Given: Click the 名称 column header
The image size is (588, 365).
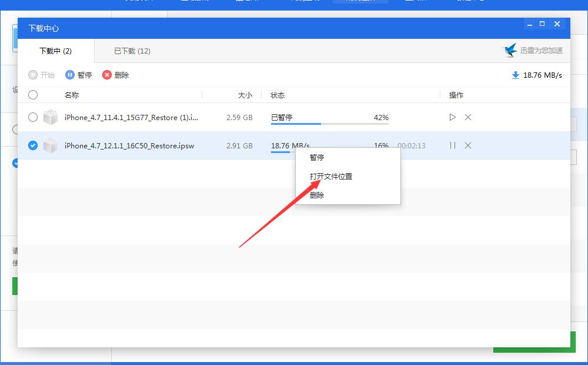Looking at the screenshot, I should (71, 95).
